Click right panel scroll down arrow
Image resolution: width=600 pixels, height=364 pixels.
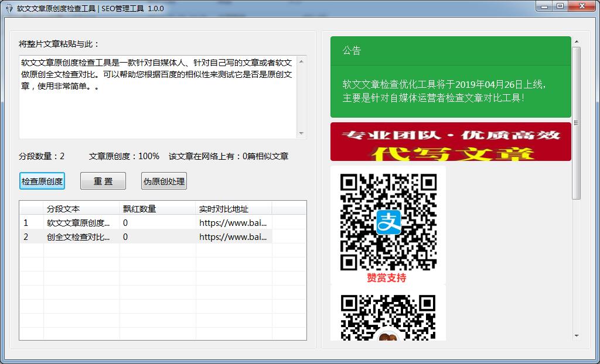[x=577, y=336]
